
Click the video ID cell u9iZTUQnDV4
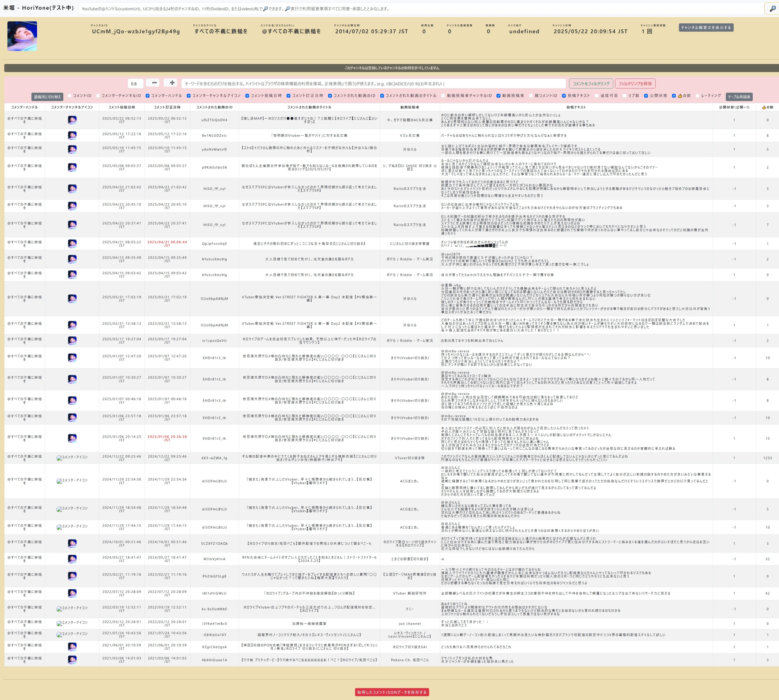(214, 120)
